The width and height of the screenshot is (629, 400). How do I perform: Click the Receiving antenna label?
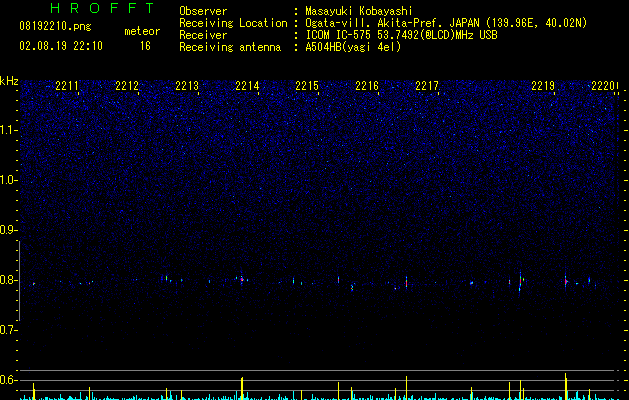[230, 47]
